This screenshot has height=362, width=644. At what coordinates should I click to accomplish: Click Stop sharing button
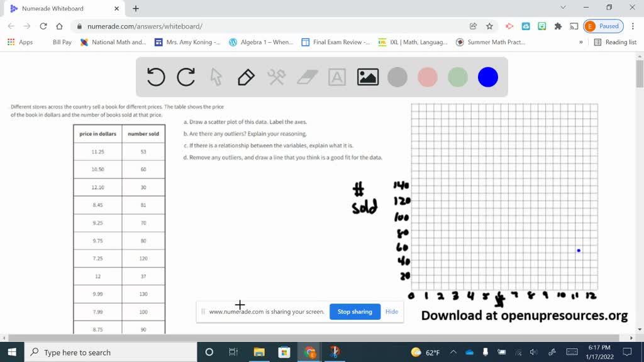pyautogui.click(x=355, y=312)
